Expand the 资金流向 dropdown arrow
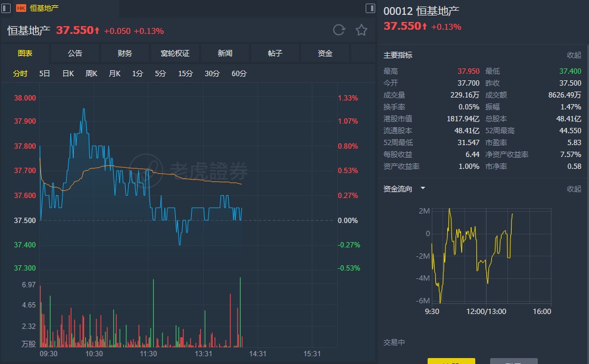Viewport: 589px width, 364px height. tap(423, 189)
